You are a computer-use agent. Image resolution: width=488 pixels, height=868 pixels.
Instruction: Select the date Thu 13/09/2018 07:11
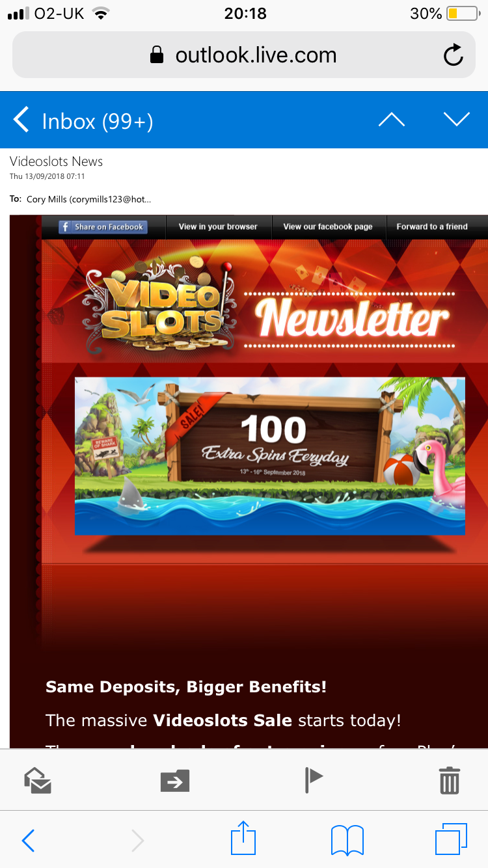47,176
